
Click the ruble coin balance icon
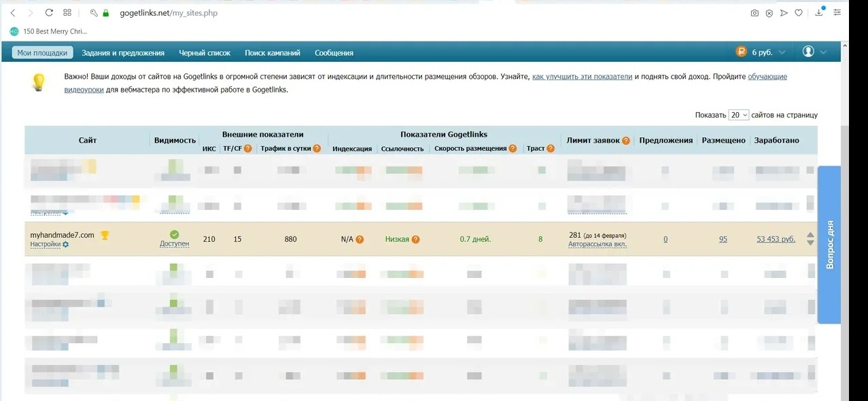point(741,52)
